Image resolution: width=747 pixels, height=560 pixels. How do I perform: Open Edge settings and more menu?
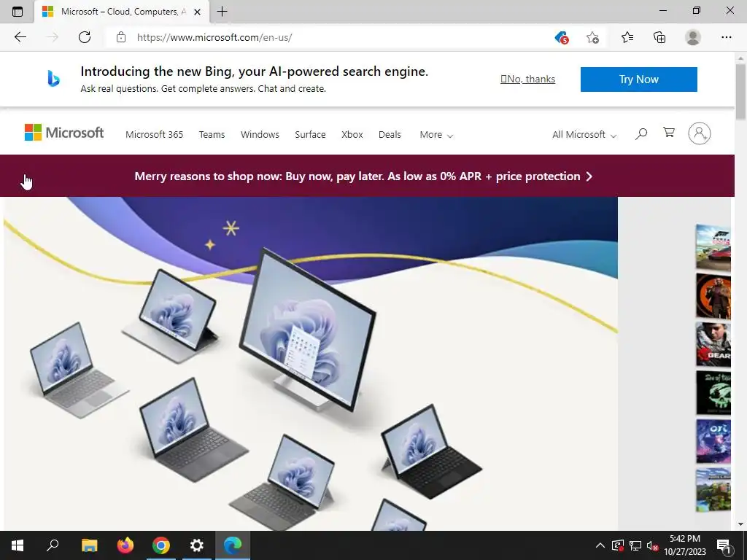coord(726,37)
